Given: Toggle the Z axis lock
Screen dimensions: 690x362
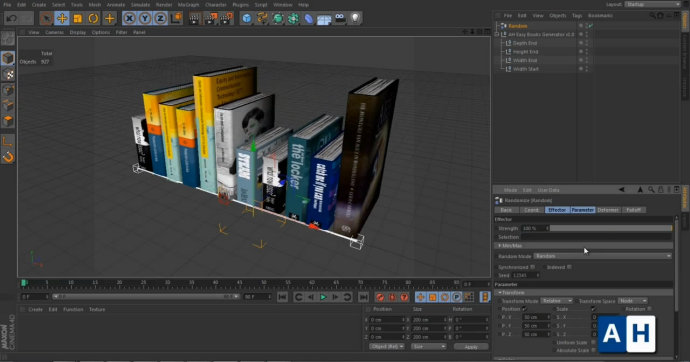Looking at the screenshot, I should point(160,18).
